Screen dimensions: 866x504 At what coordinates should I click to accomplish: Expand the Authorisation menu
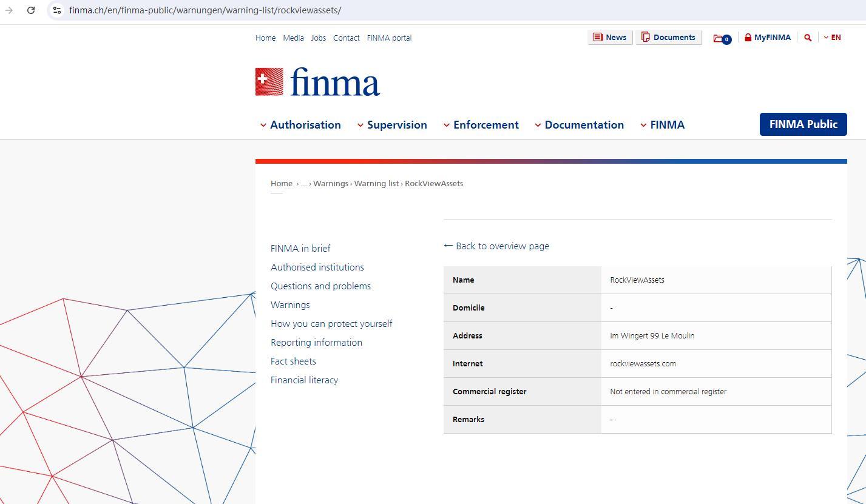coord(300,125)
